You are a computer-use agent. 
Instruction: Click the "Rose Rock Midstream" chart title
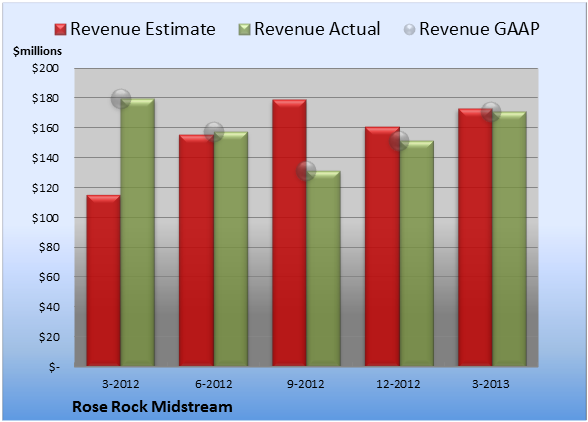[152, 407]
